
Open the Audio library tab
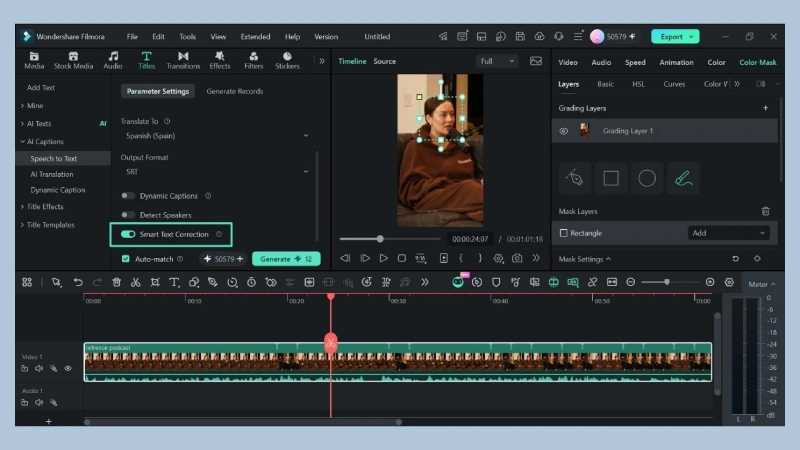tap(113, 60)
